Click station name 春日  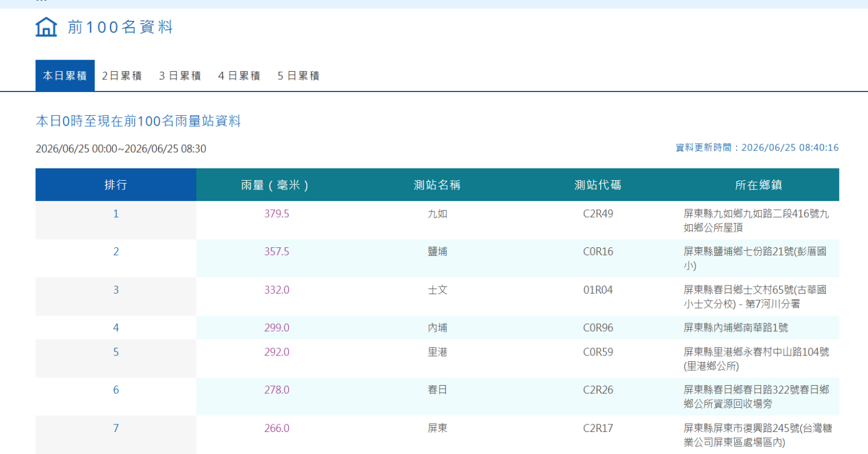(x=437, y=390)
